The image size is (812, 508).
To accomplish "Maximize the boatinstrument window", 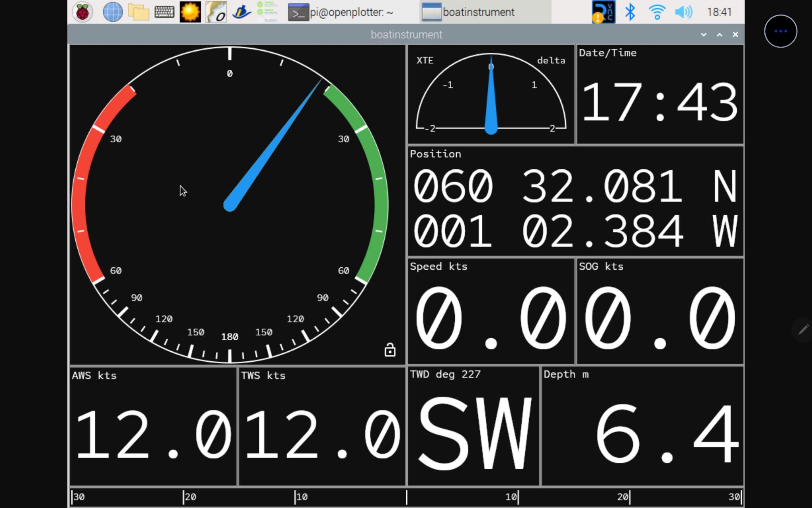I will tap(720, 35).
